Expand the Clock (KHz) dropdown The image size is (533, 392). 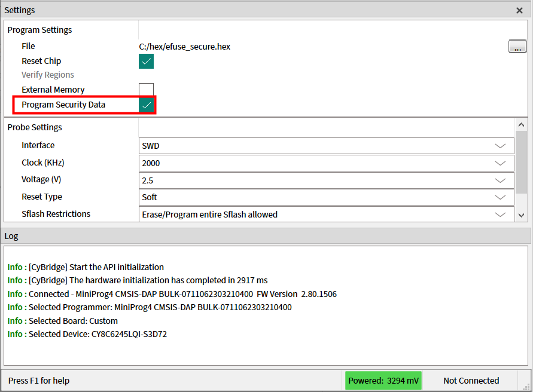326,163
